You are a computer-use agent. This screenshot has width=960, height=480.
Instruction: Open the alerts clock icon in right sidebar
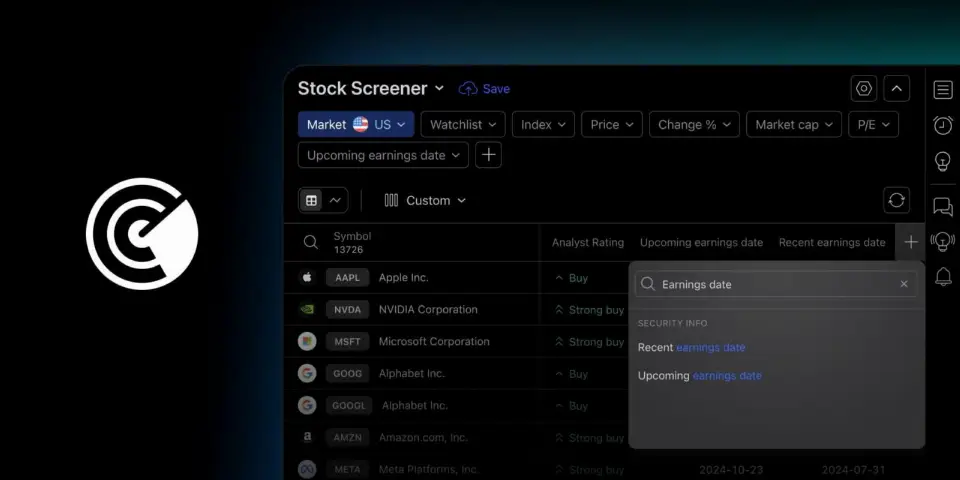pos(943,125)
